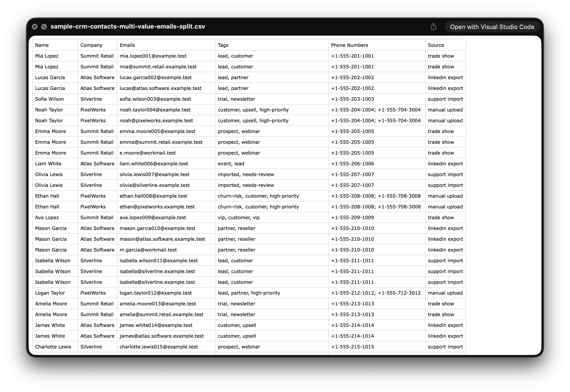The image size is (570, 392).
Task: Close the Quick Look preview window
Action: click(35, 26)
